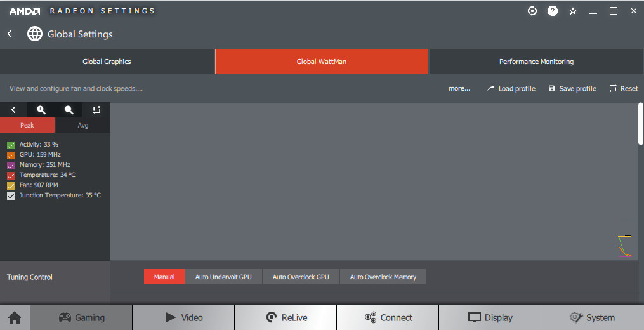Click the star favorites icon
This screenshot has height=330, width=644.
[573, 11]
